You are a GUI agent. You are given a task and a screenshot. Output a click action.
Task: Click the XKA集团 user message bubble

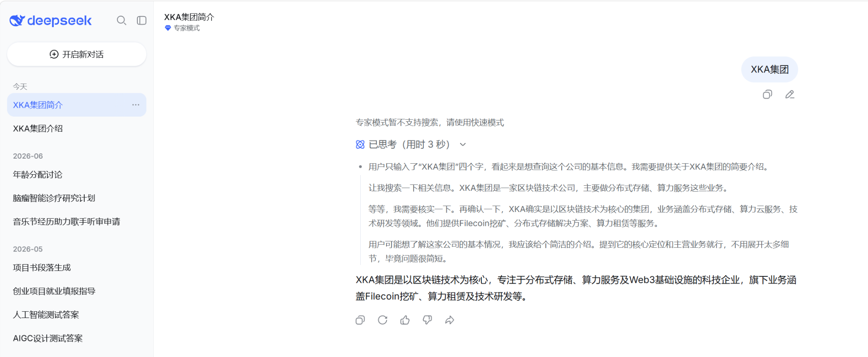pyautogui.click(x=769, y=70)
